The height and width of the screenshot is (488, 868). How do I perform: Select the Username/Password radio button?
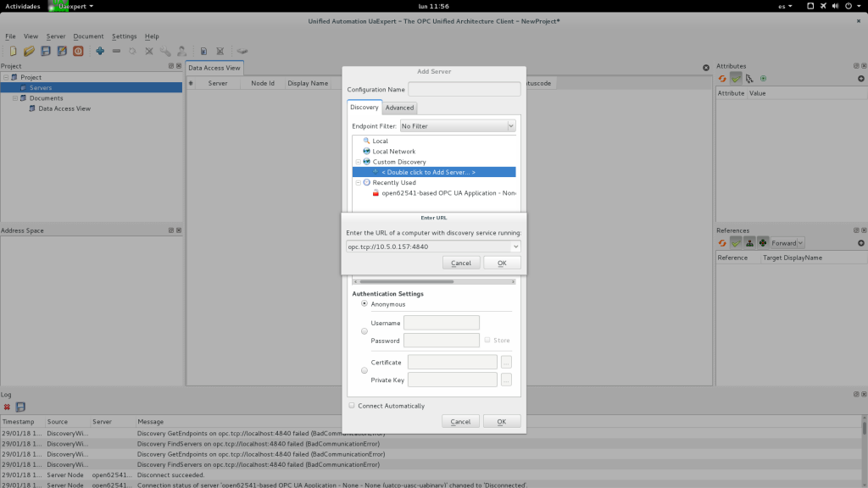click(x=364, y=331)
